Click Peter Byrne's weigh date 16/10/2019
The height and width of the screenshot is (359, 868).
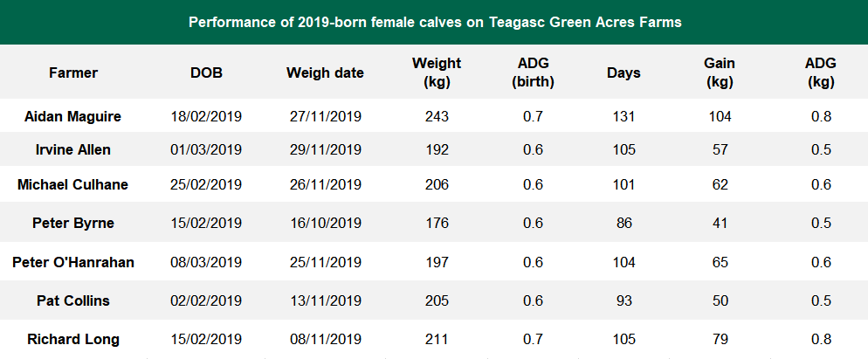(x=325, y=223)
